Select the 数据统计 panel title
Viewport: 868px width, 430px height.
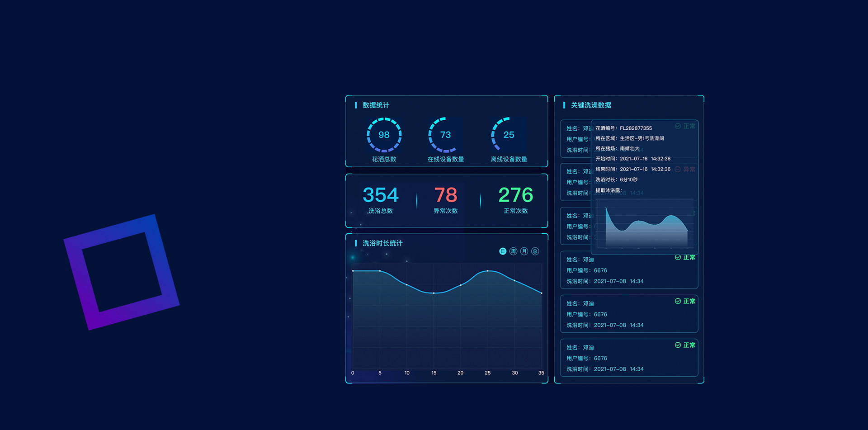(376, 105)
